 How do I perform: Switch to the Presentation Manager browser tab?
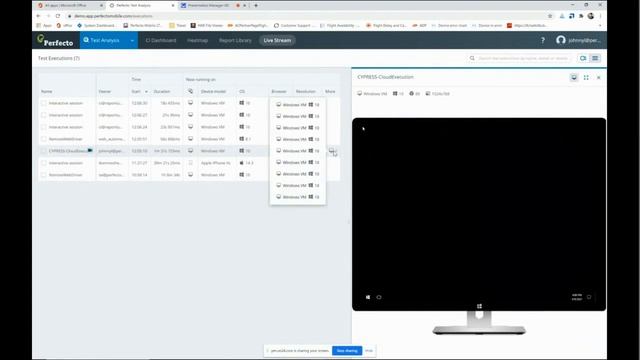pyautogui.click(x=212, y=5)
